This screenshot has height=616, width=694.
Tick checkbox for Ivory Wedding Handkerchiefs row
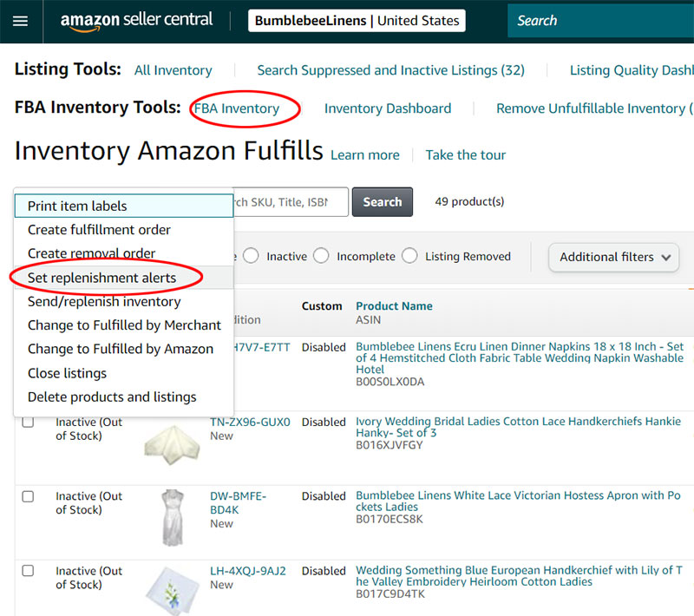[28, 423]
